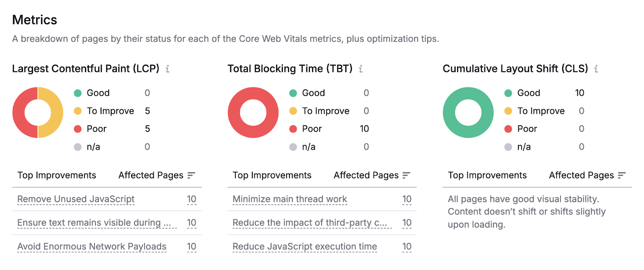This screenshot has height=270, width=644.
Task: View 10 pages affected by Minimize main thread work
Action: click(407, 199)
